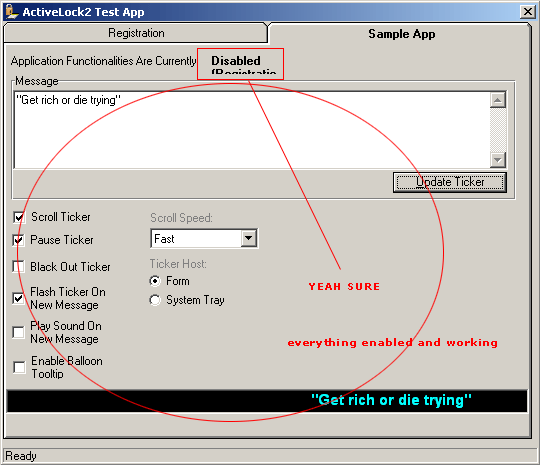Click the message box scroll down arrow
Screen dimensions: 540x465
[498, 160]
